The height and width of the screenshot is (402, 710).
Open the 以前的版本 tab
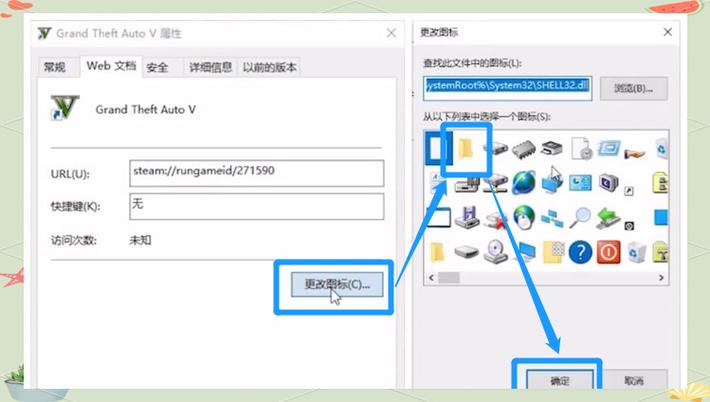click(x=270, y=67)
